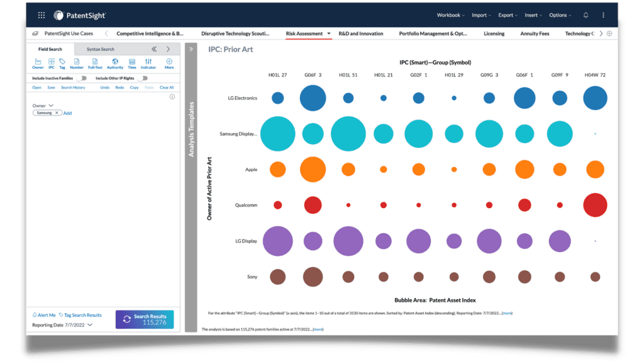Viewport: 644px width, 362px height.
Task: Select the Full-Text search icon
Action: point(96,60)
